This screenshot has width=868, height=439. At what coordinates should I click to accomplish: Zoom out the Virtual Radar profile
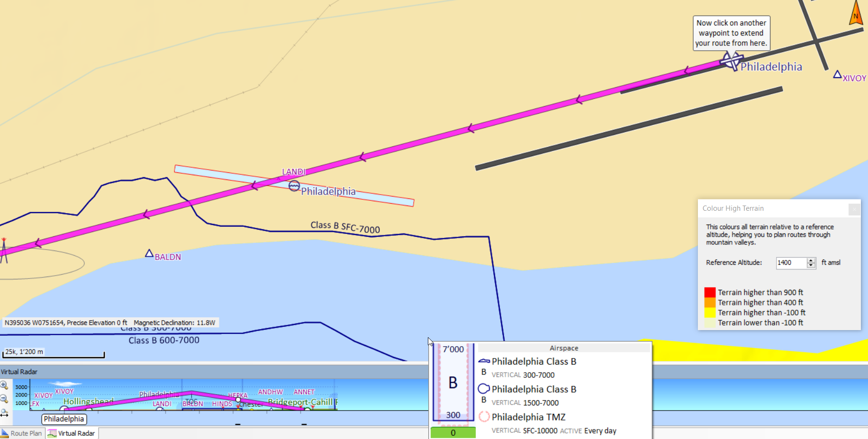[x=4, y=399]
